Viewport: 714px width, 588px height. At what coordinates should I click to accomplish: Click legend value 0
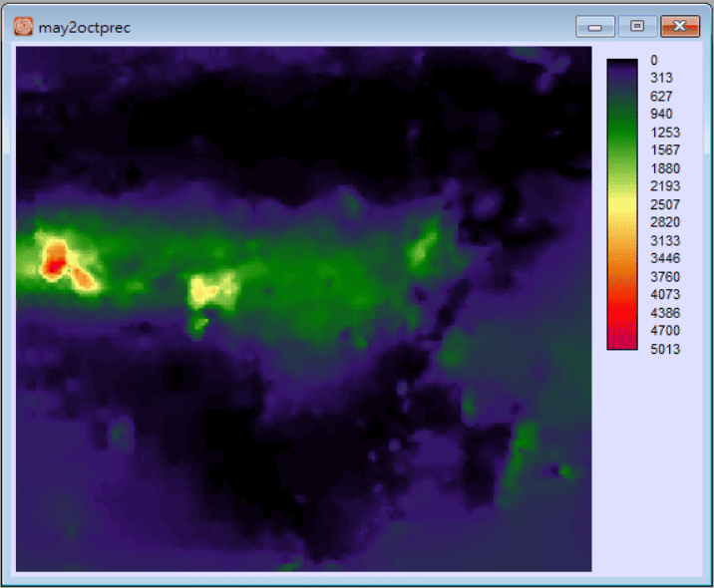point(654,60)
